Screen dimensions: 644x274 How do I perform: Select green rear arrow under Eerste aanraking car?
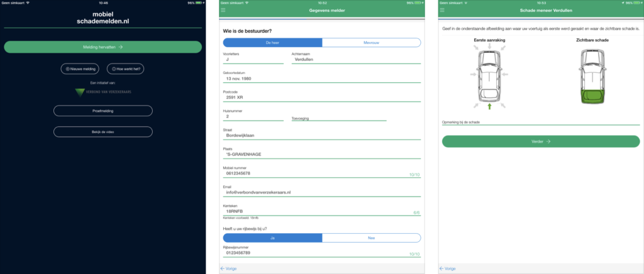489,106
